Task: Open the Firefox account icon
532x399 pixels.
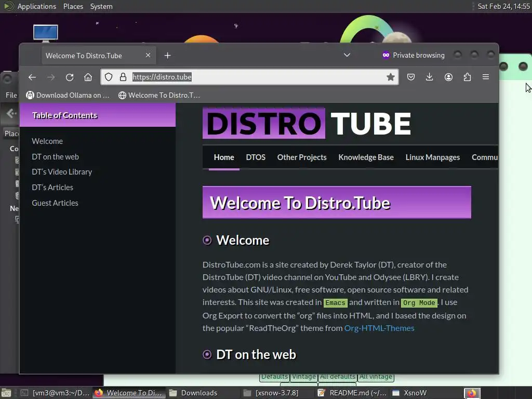Action: (448, 77)
